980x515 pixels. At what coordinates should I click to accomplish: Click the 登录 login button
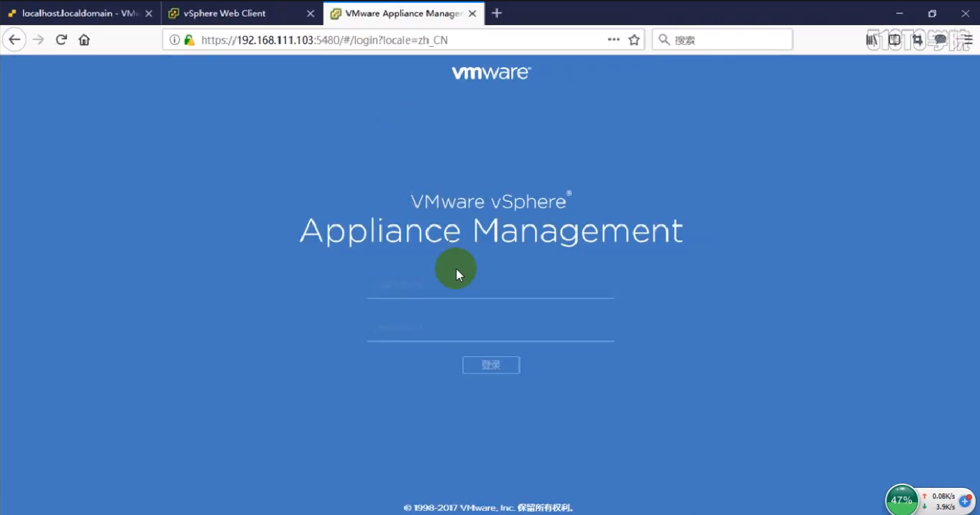491,364
